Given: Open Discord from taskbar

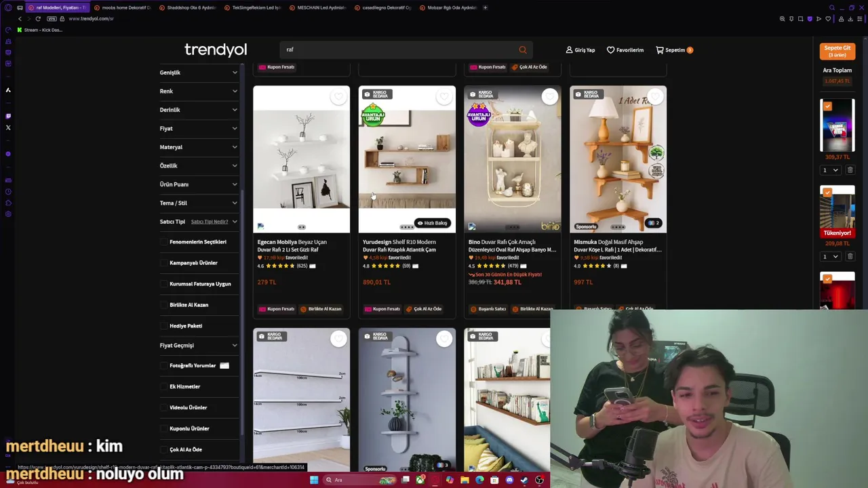Looking at the screenshot, I should coord(509,480).
